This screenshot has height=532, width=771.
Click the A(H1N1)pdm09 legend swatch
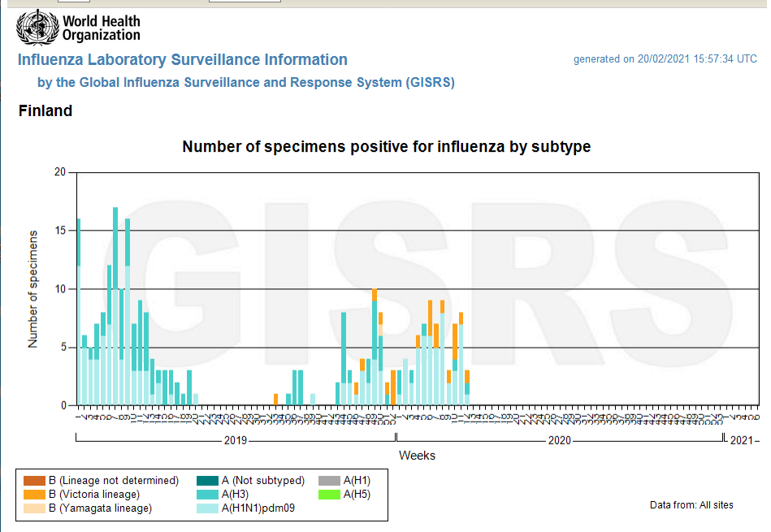click(208, 508)
